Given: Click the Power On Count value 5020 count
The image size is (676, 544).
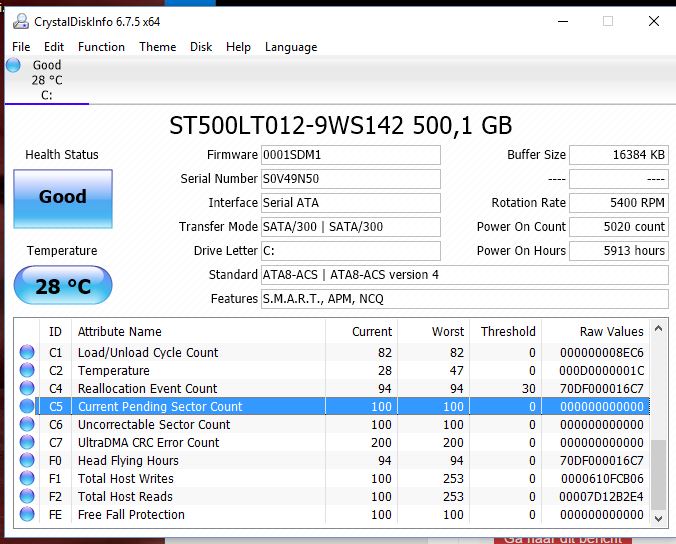Looking at the screenshot, I should click(619, 227).
